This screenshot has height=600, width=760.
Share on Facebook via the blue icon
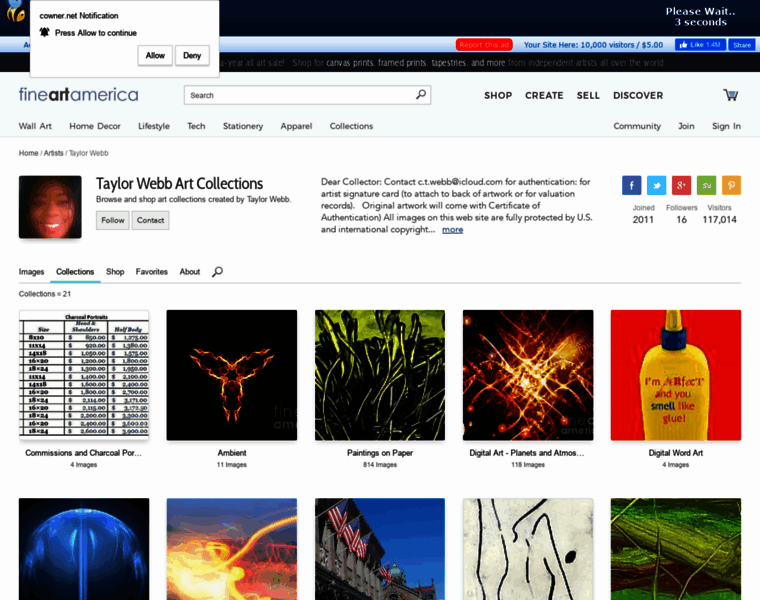pos(632,185)
